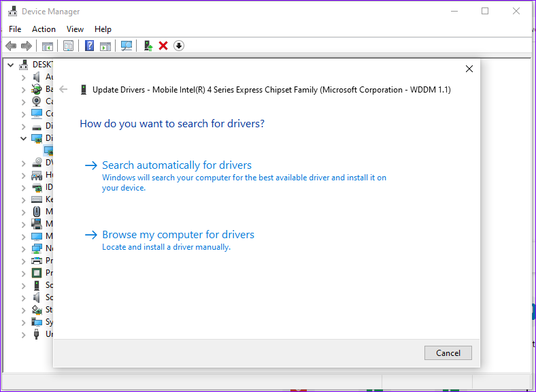Click the back arrow in Update Drivers dialog
Viewport: 536px width, 392px height.
tap(63, 90)
